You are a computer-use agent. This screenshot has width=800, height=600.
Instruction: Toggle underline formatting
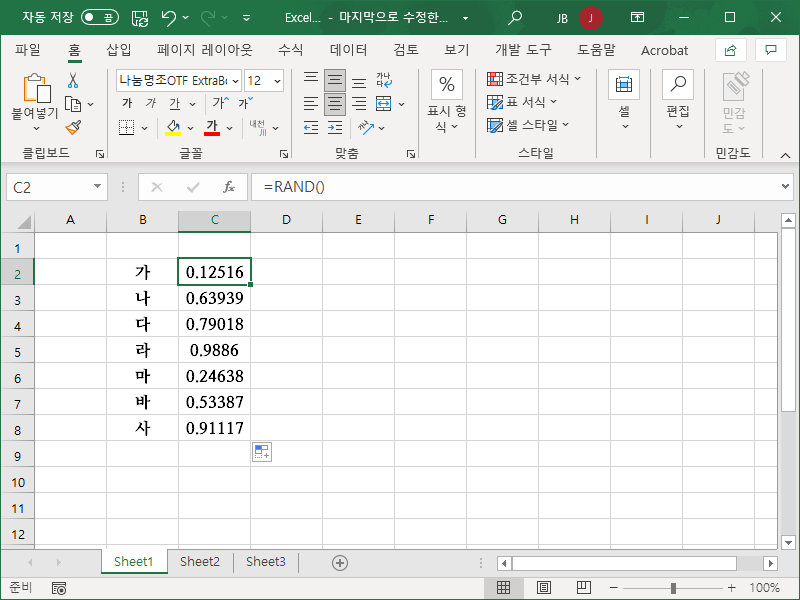pyautogui.click(x=175, y=104)
